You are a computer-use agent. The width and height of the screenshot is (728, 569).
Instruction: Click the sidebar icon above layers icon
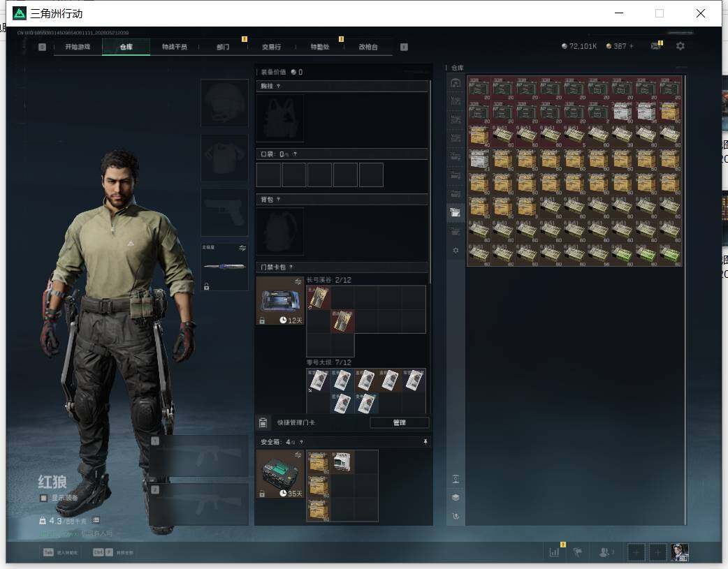tap(456, 479)
